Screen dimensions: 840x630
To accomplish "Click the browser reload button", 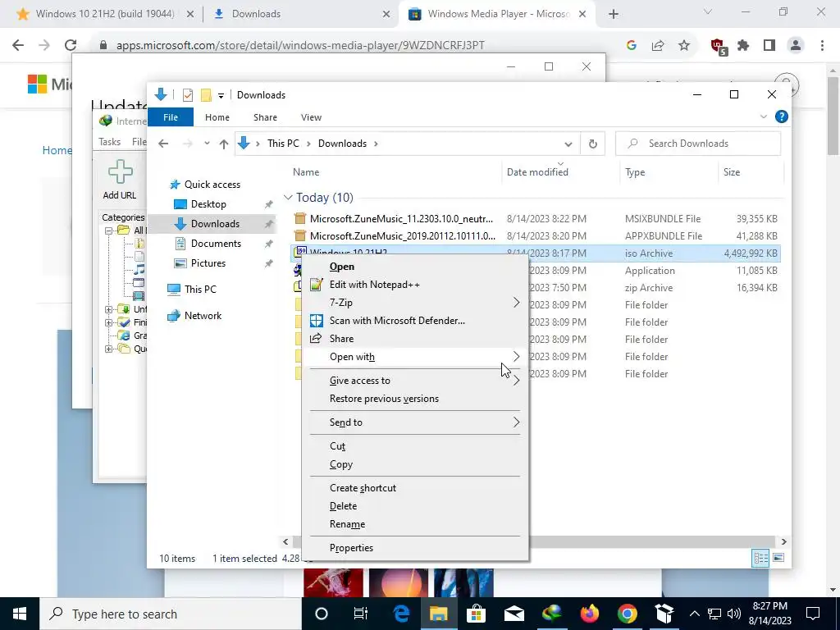I will click(x=71, y=45).
